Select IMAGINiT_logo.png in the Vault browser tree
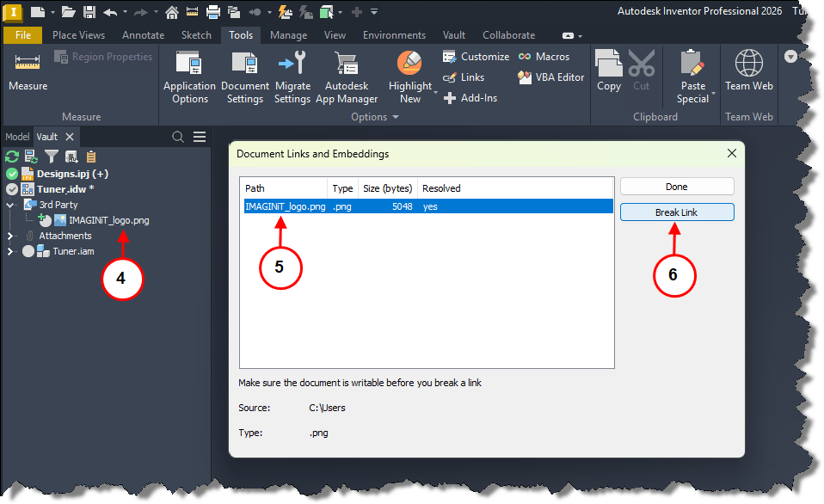Image resolution: width=824 pixels, height=504 pixels. pos(108,220)
